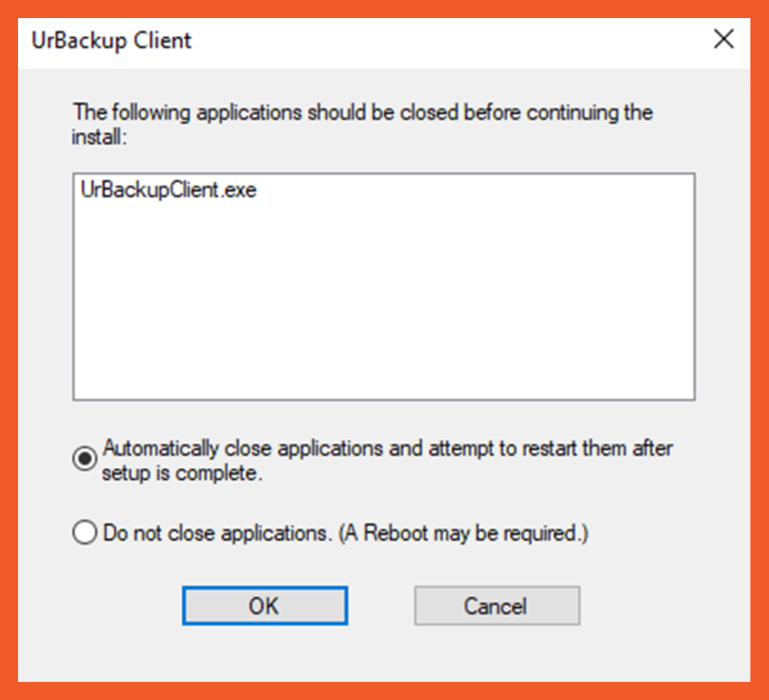Click the OK button
The height and width of the screenshot is (700, 769).
tap(265, 606)
